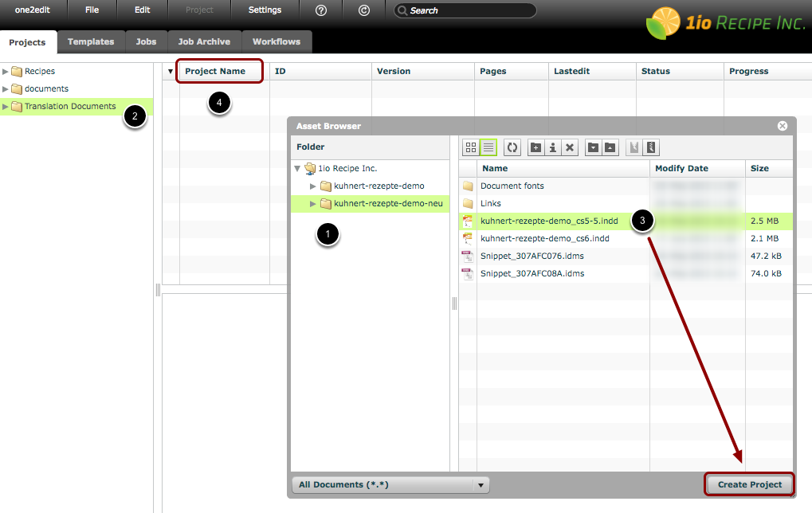The image size is (812, 513).
Task: Close the Asset Browser dialog
Action: click(x=783, y=126)
